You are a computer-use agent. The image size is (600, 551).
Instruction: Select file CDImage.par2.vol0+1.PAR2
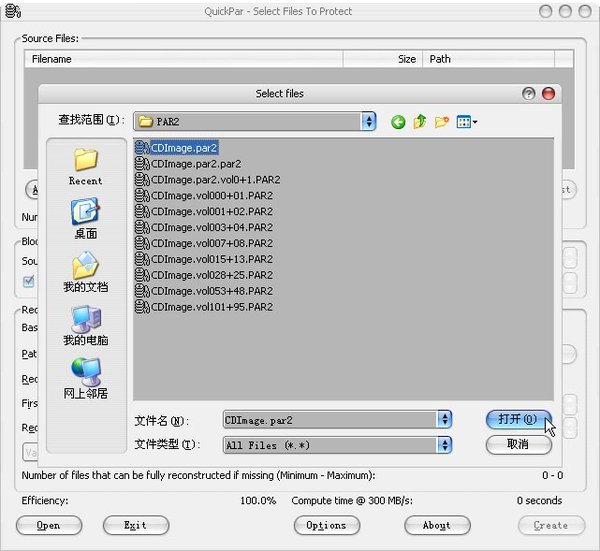point(208,179)
